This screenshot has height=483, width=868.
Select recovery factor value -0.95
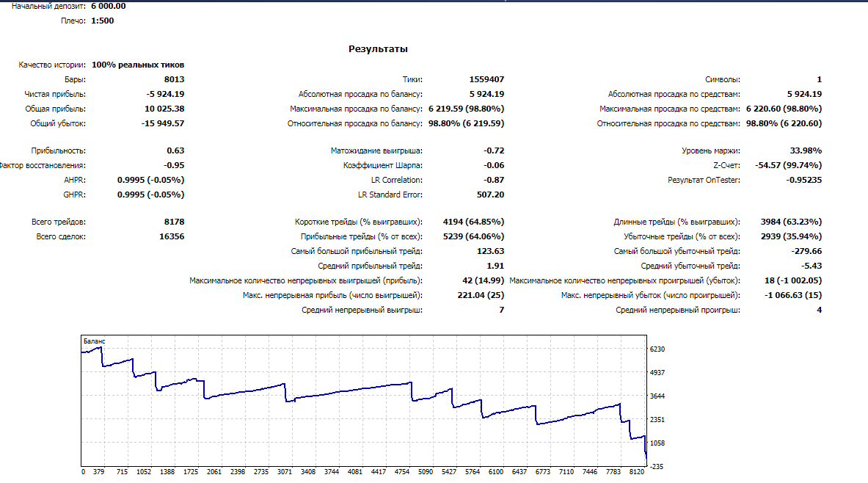(174, 165)
